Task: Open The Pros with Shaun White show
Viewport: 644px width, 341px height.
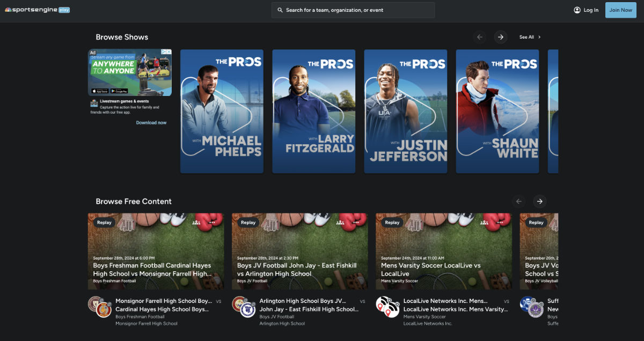Action: [x=497, y=112]
